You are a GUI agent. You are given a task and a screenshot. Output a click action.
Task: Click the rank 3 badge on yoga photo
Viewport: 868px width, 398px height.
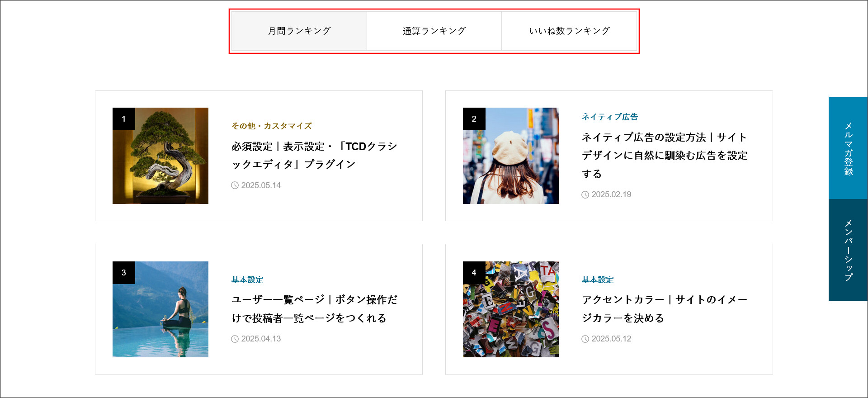pos(123,273)
